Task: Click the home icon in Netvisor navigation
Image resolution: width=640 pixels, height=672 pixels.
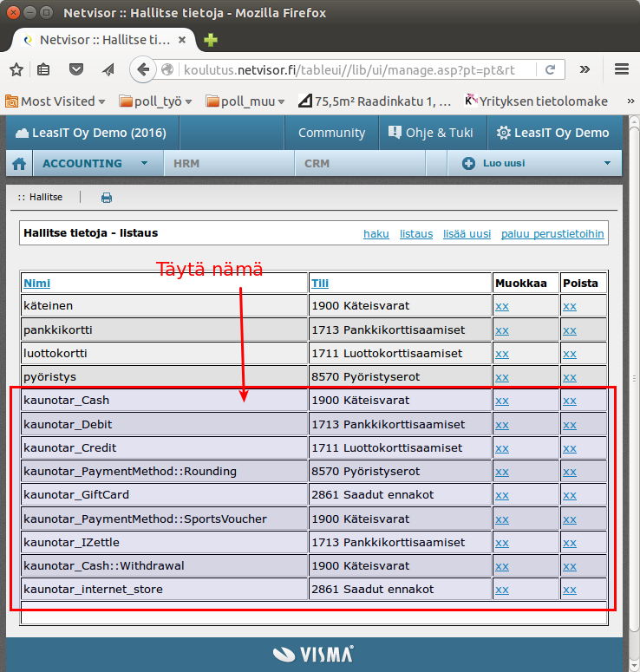Action: coord(19,163)
